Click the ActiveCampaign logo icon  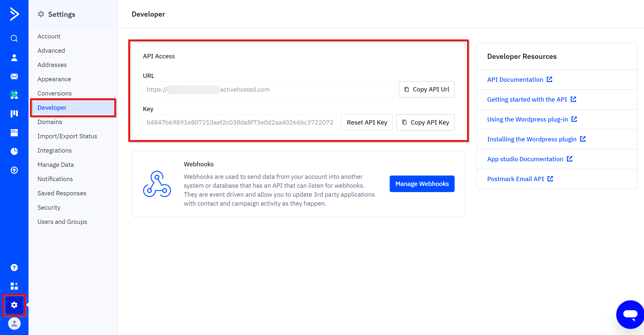pyautogui.click(x=14, y=14)
